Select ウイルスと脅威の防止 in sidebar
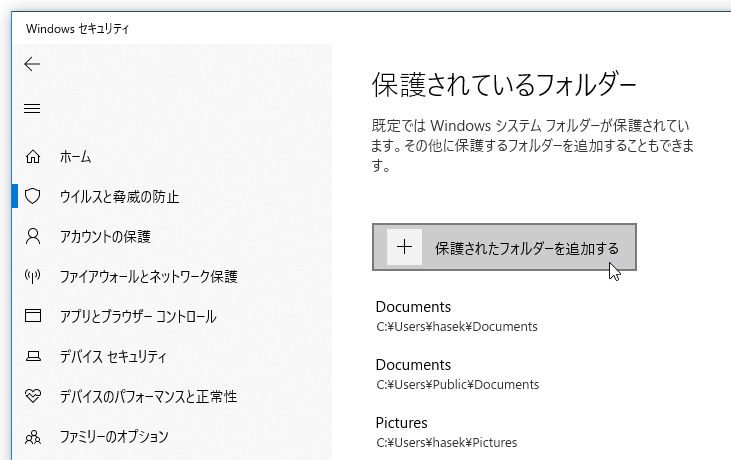 pyautogui.click(x=119, y=197)
